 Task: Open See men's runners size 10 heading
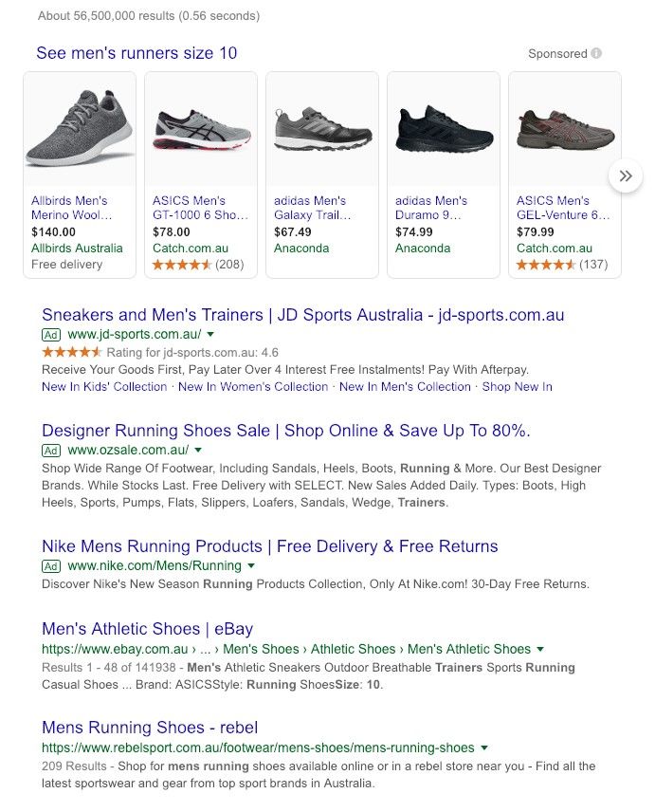(x=136, y=53)
